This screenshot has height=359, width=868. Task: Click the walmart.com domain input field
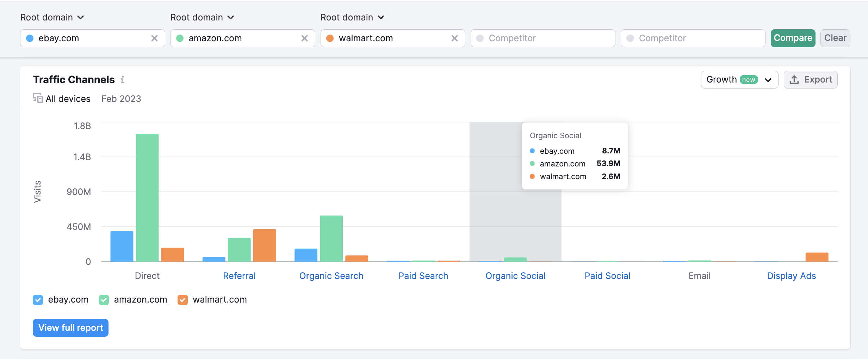(x=393, y=38)
